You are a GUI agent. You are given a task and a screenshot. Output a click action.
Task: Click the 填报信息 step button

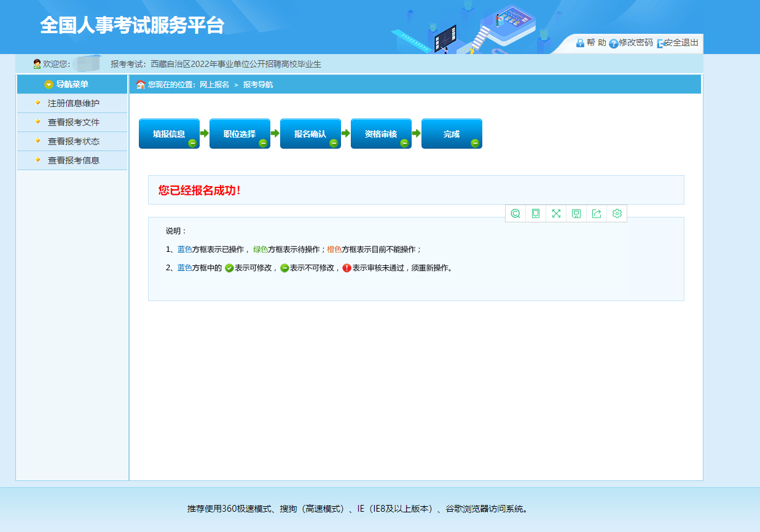click(169, 134)
